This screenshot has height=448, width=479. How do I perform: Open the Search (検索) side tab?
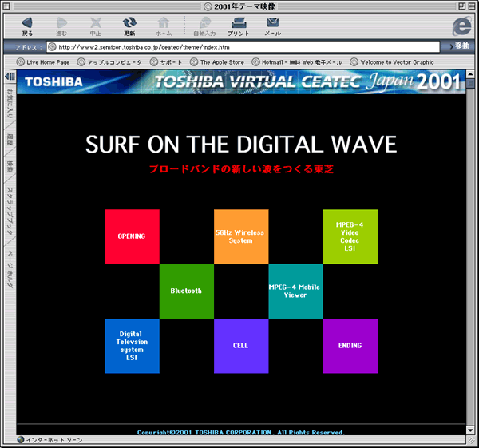[x=10, y=166]
